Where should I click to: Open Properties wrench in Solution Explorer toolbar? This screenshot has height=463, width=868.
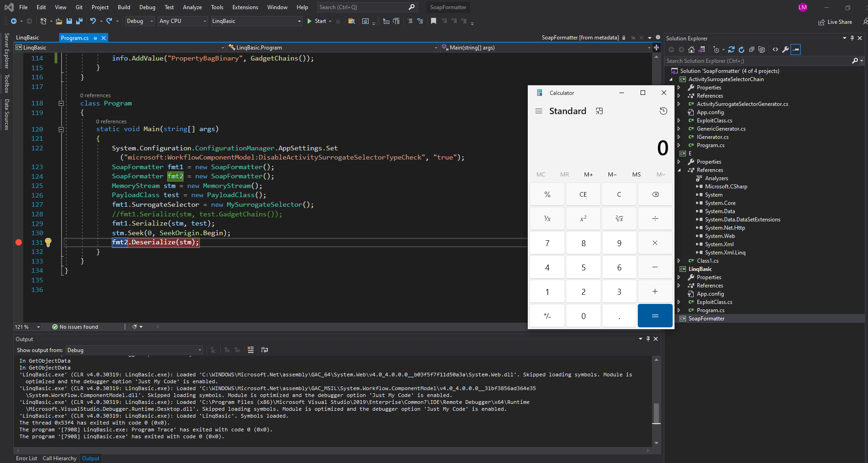coord(785,50)
